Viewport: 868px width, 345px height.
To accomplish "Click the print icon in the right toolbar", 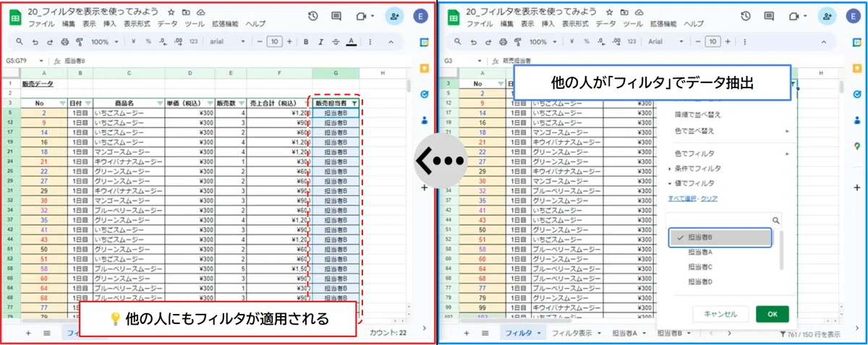I will pyautogui.click(x=503, y=42).
